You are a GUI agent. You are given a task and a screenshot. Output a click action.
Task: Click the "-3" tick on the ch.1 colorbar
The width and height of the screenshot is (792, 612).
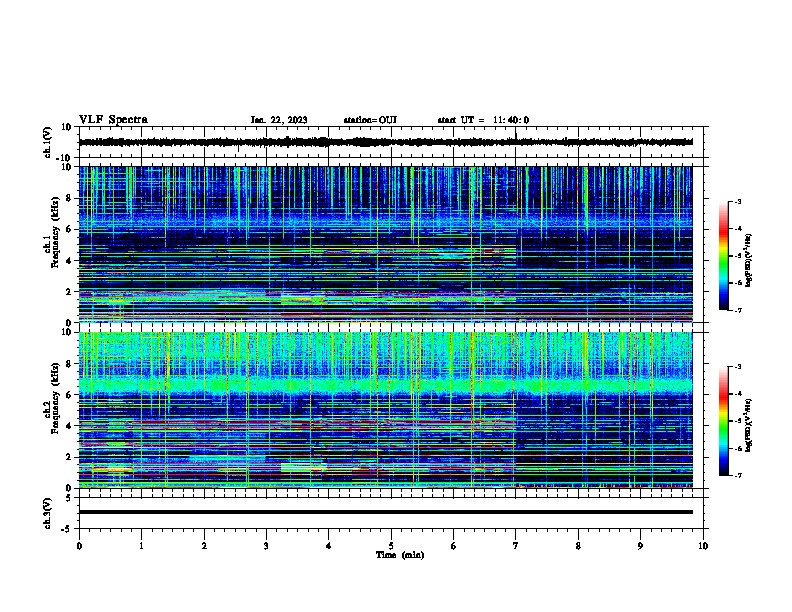tap(737, 201)
